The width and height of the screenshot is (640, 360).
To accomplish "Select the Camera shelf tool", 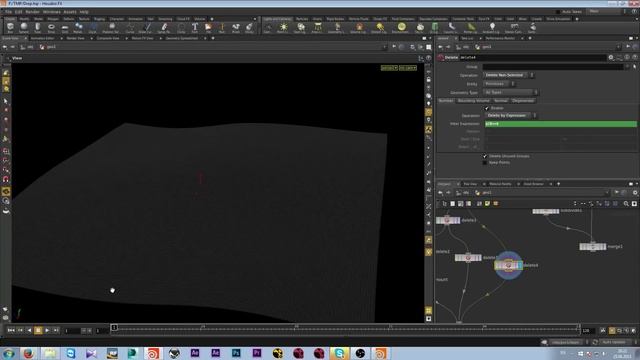I will 268,28.
